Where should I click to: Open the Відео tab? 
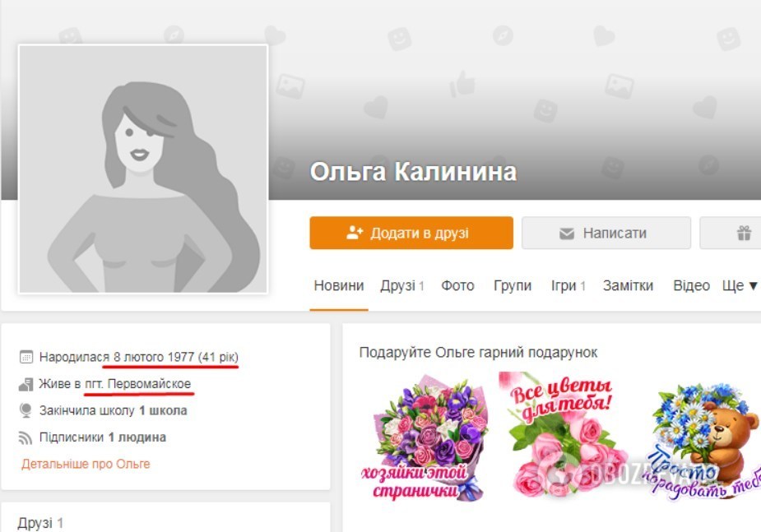click(x=692, y=285)
